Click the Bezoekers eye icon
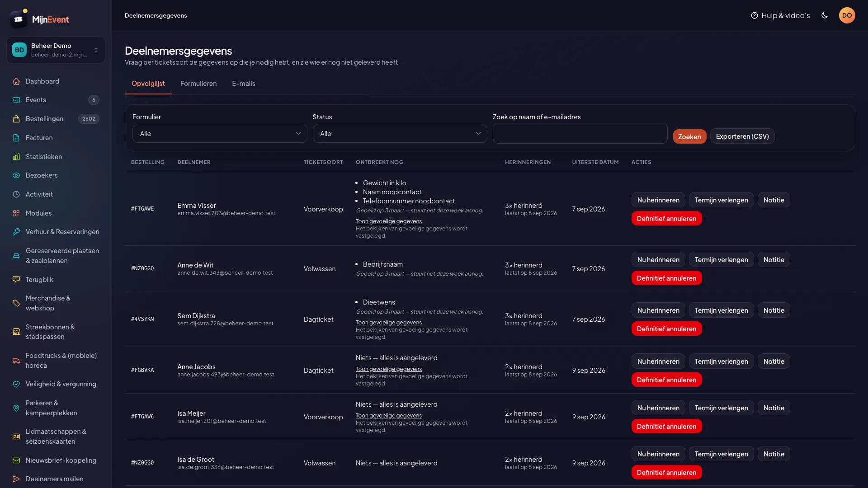Screen dimensions: 868x488 (x=16, y=175)
